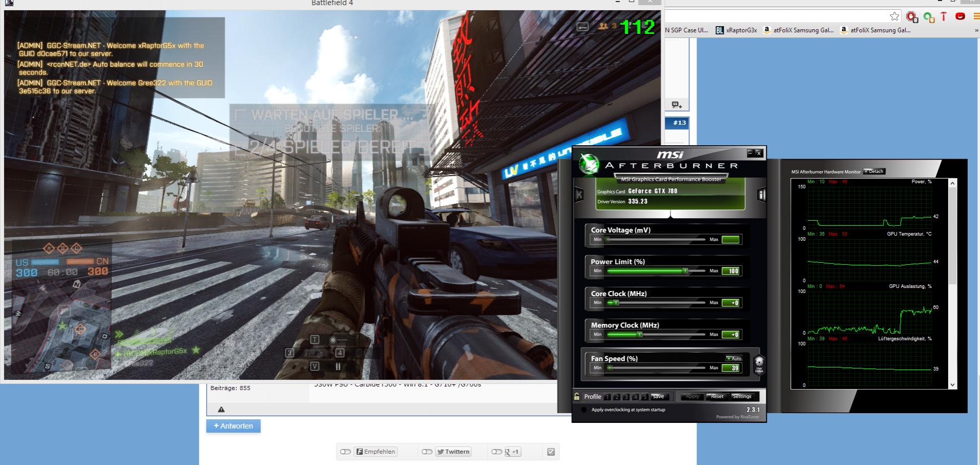Expand the bookmarks overflow chevron
This screenshot has width=980, height=465.
[976, 30]
